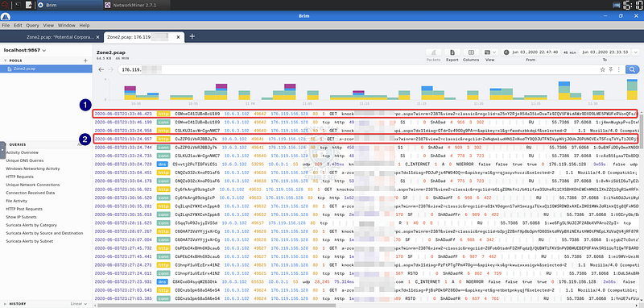Run Suricata Alerts by Subnet query
Image resolution: width=644 pixels, height=308 pixels.
(x=29, y=241)
